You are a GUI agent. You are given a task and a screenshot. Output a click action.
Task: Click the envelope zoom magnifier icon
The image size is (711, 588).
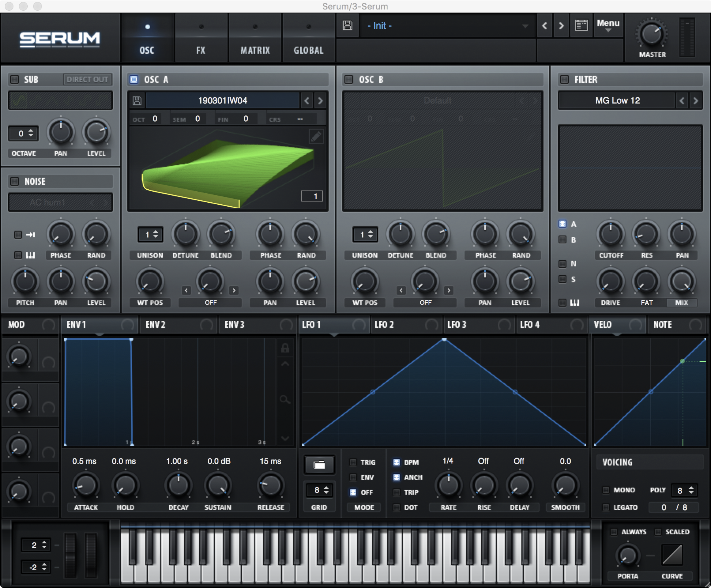point(285,400)
